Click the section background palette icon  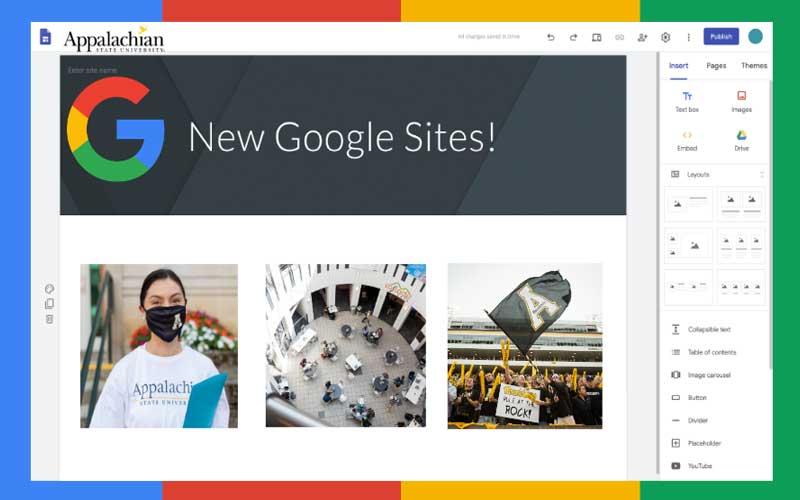tap(49, 289)
